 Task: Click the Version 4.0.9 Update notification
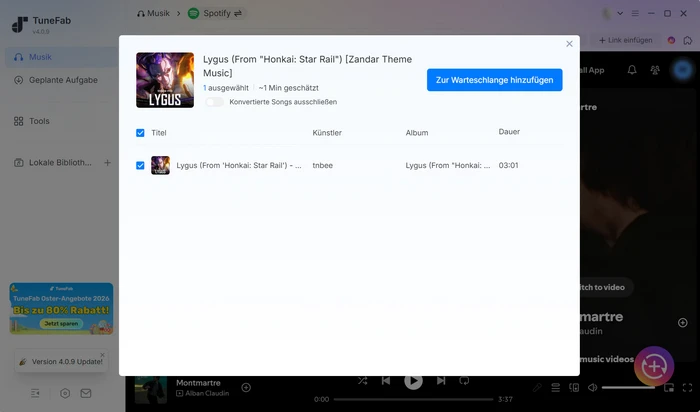click(62, 361)
